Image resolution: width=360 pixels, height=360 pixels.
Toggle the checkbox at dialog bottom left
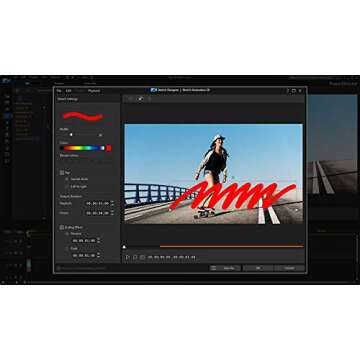point(59,268)
